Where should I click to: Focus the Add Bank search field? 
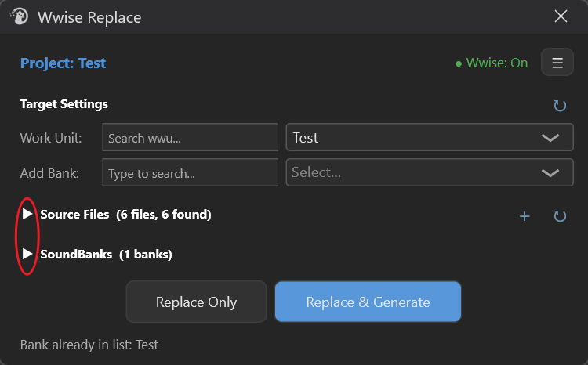(x=191, y=172)
